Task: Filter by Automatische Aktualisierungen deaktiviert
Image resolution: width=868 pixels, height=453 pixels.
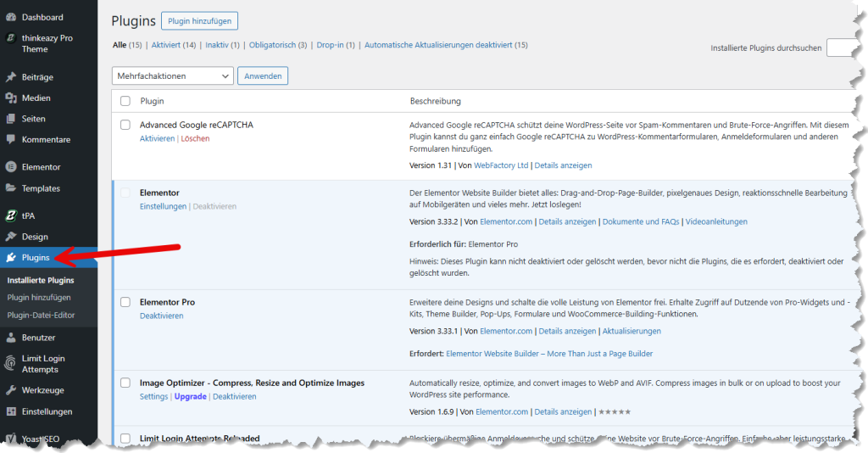Action: [438, 45]
